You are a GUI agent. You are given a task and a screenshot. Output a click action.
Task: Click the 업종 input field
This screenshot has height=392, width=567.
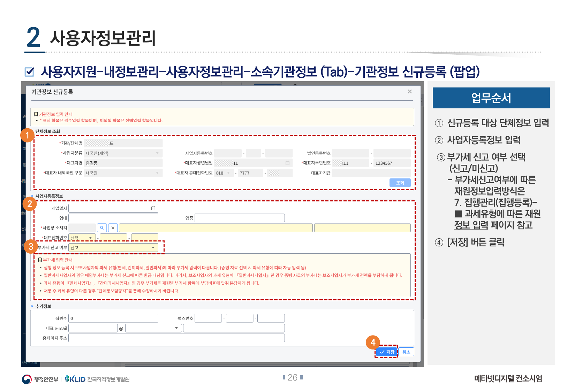(240, 218)
